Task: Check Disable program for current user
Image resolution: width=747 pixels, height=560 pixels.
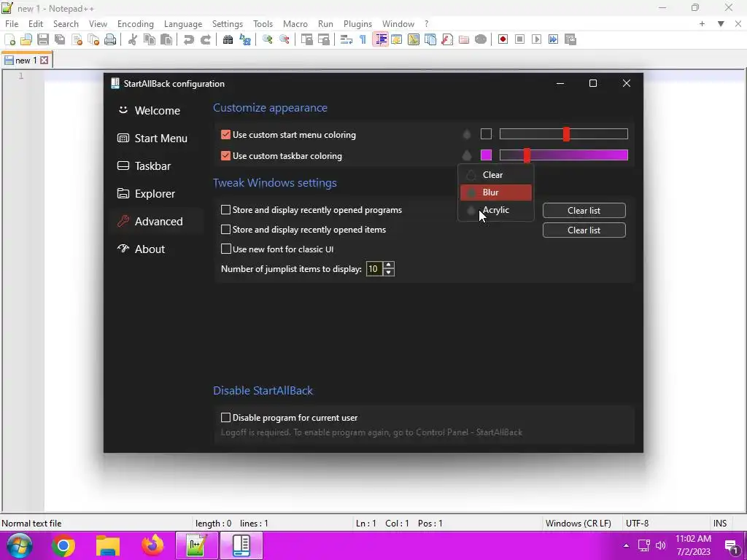Action: click(x=226, y=418)
